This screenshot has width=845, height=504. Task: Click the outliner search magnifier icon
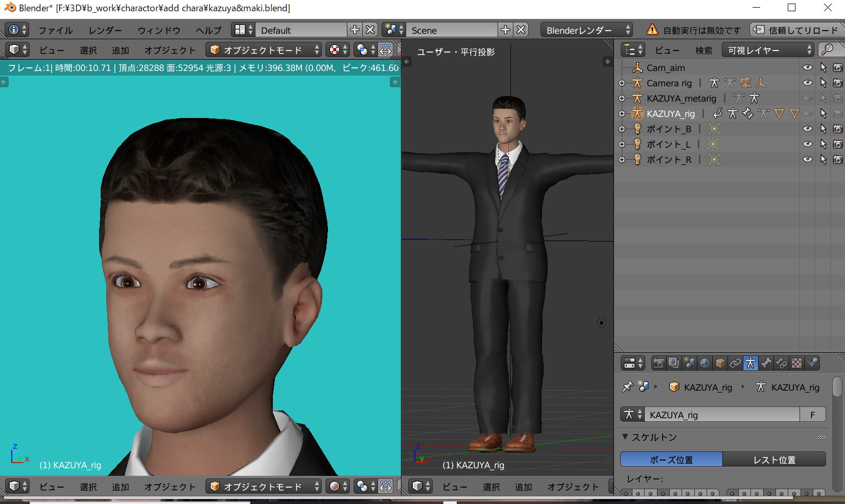coord(828,50)
